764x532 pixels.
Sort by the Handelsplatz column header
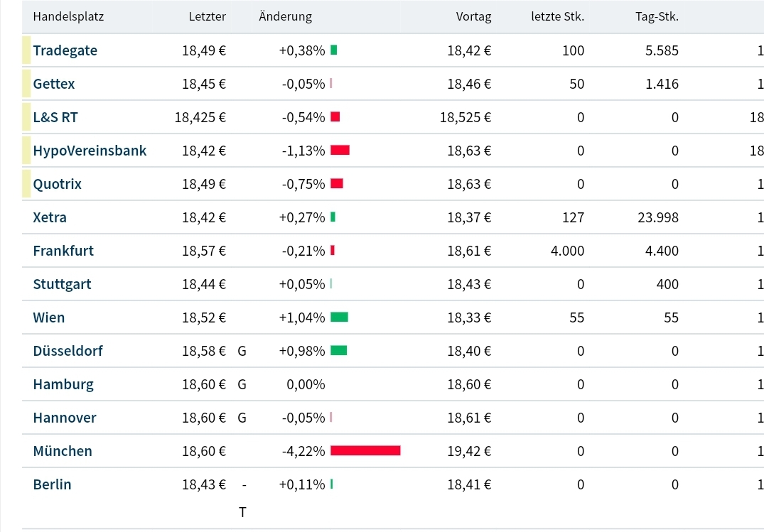[68, 16]
